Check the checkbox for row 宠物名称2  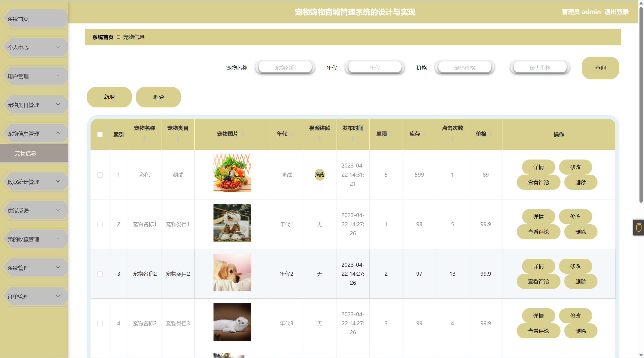[x=100, y=274]
